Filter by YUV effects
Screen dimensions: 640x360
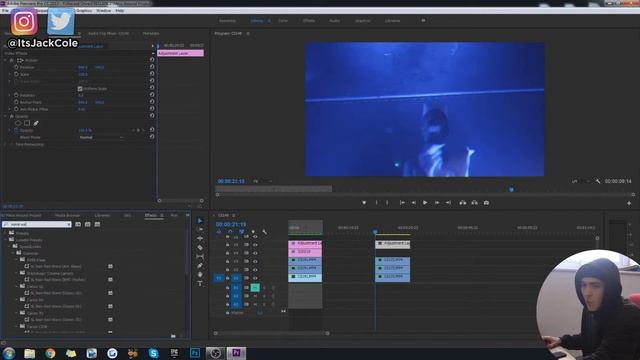98,224
